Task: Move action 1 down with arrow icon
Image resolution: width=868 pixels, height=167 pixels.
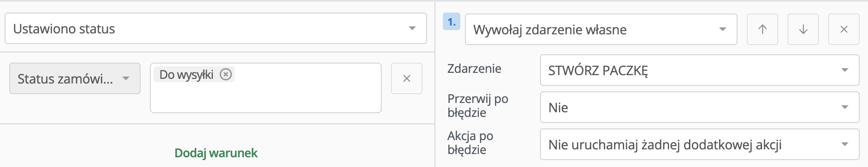Action: (803, 29)
